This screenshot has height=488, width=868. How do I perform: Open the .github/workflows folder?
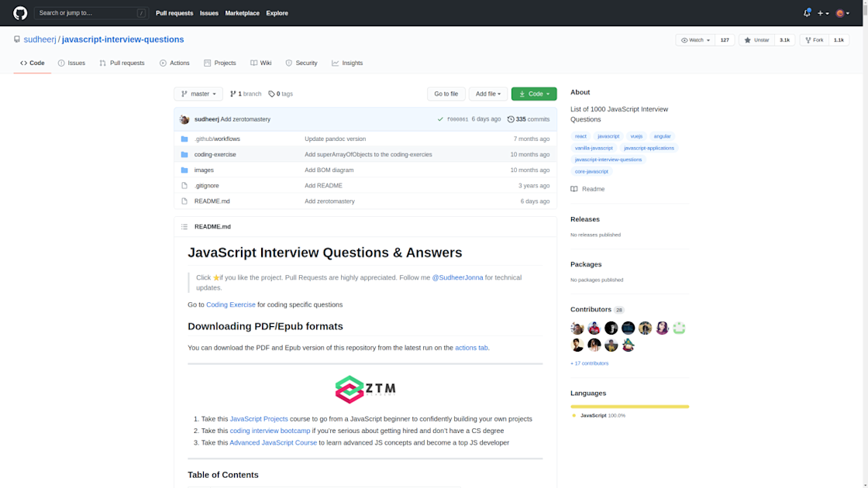(217, 139)
